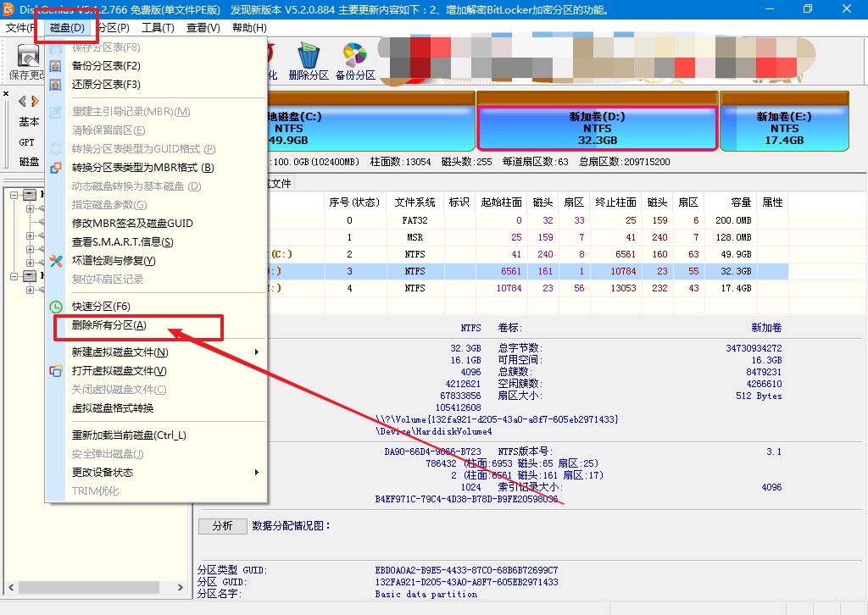Image resolution: width=868 pixels, height=615 pixels.
Task: Click the tree panel horizontal scrollbar thumb
Action: [91, 587]
